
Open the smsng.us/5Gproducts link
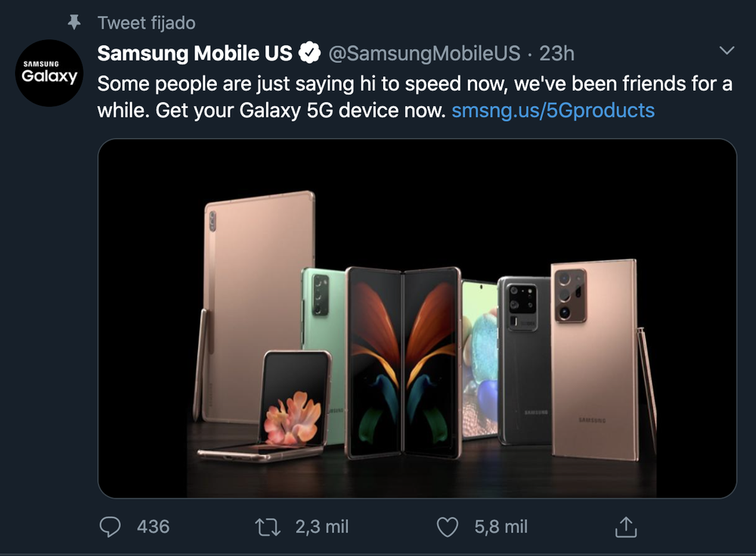(x=553, y=110)
